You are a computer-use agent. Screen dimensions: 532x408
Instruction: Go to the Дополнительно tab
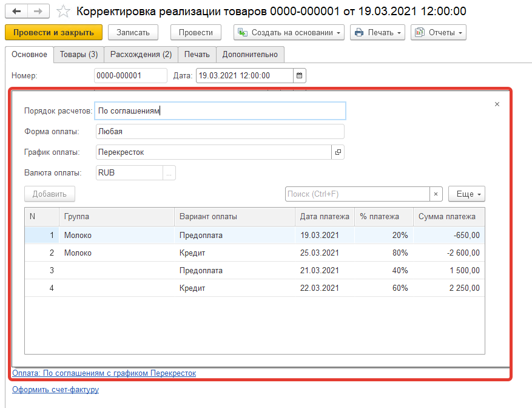tap(250, 55)
